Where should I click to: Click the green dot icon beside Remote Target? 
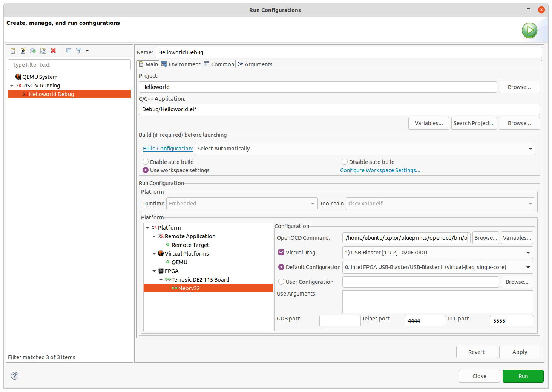(x=168, y=245)
